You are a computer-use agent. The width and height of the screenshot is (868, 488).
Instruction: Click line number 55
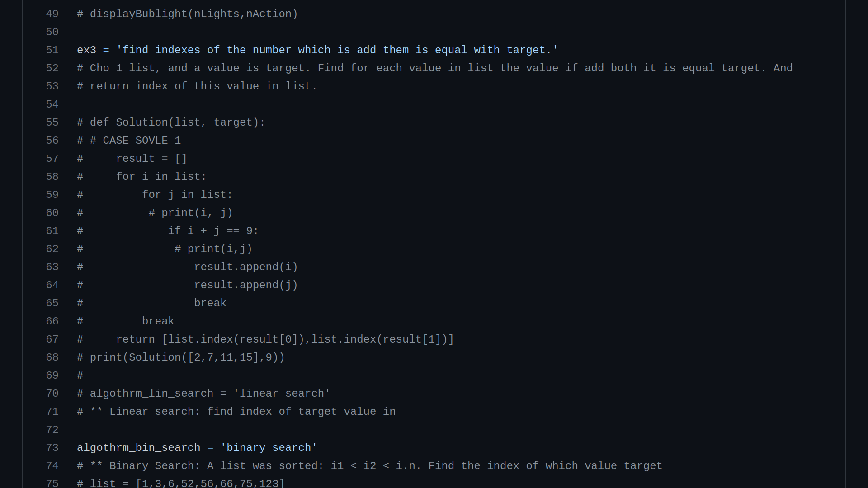52,122
